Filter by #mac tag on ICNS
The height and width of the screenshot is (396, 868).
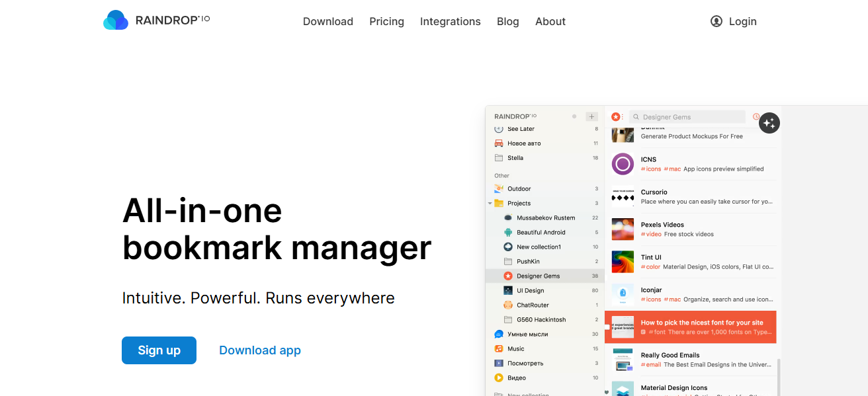tap(672, 169)
